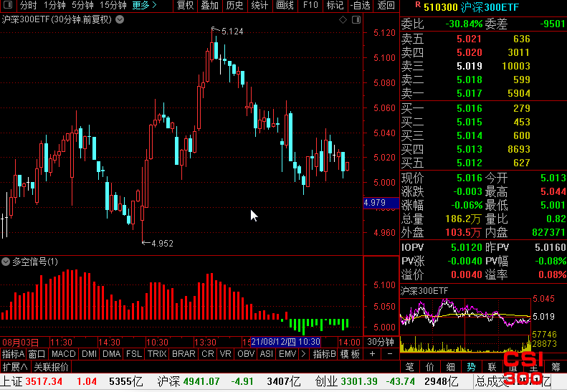Click the 30分钟 period label at bottom

381,342
